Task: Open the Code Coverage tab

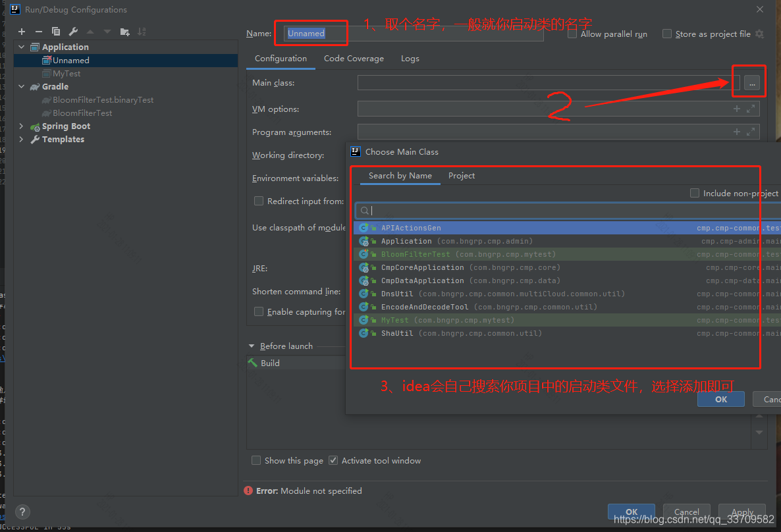Action: pos(354,59)
